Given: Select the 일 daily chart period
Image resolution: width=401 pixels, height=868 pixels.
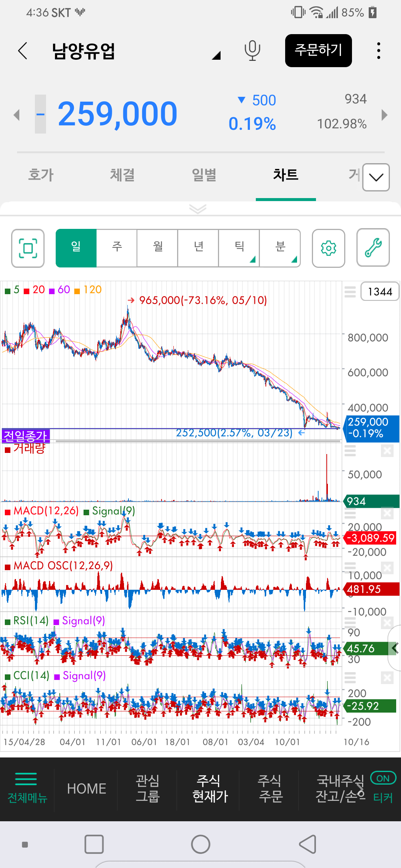Looking at the screenshot, I should point(76,248).
